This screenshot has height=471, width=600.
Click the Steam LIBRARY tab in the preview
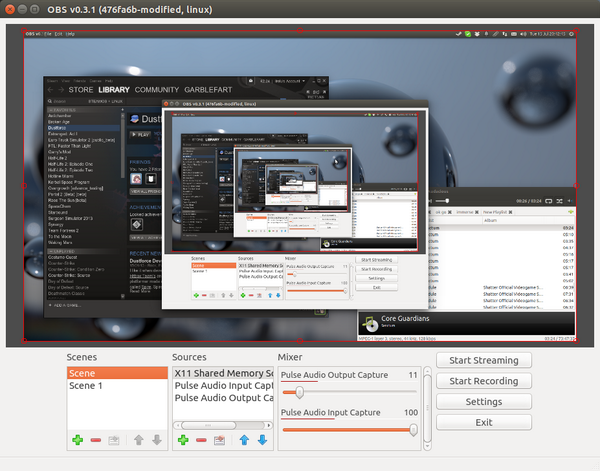click(114, 90)
